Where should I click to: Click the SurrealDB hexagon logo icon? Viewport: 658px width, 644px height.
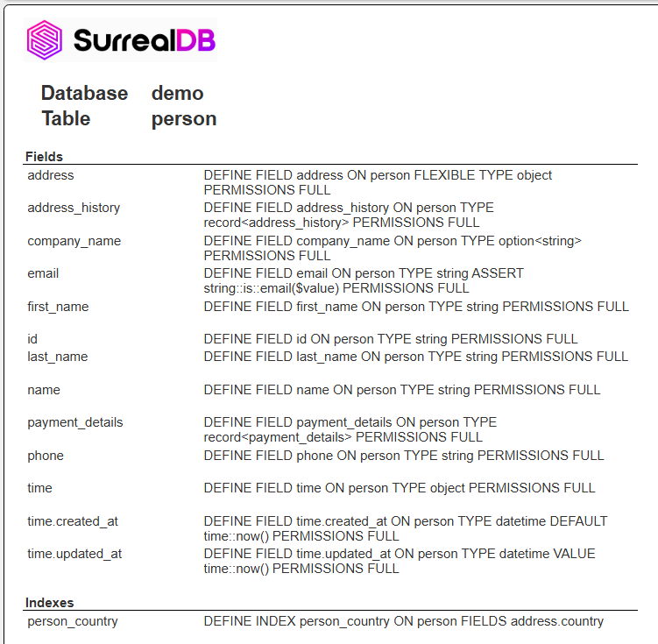click(45, 39)
